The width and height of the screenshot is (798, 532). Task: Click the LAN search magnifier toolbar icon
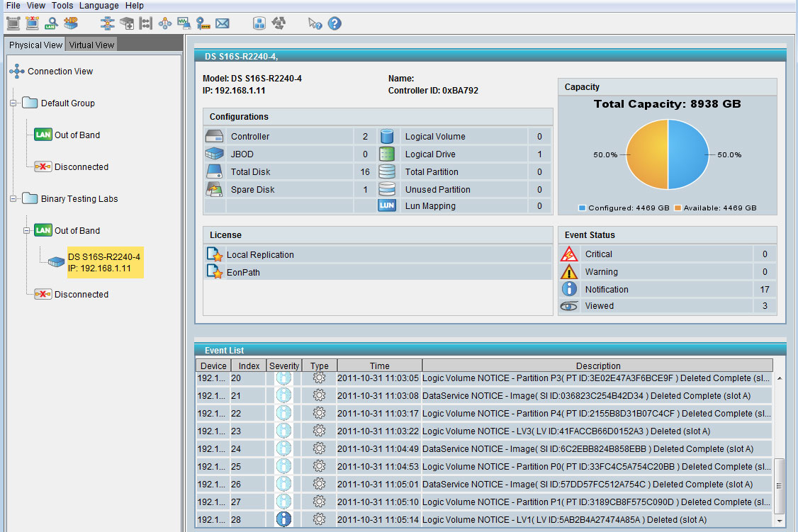click(x=51, y=23)
